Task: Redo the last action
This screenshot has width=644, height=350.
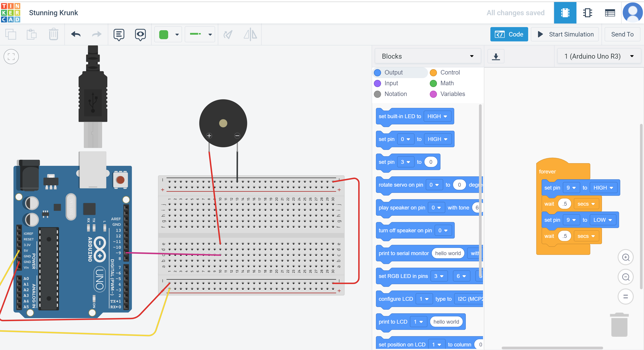Action: (x=97, y=34)
